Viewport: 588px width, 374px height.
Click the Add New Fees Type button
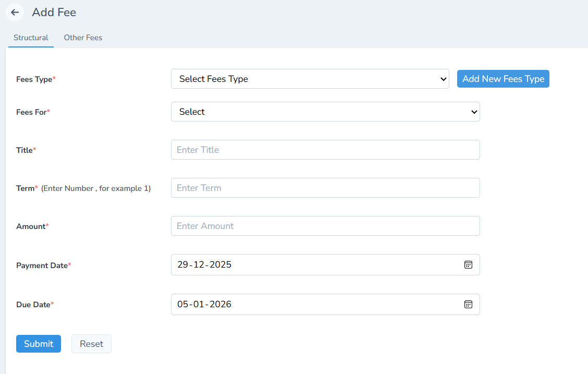tap(503, 79)
